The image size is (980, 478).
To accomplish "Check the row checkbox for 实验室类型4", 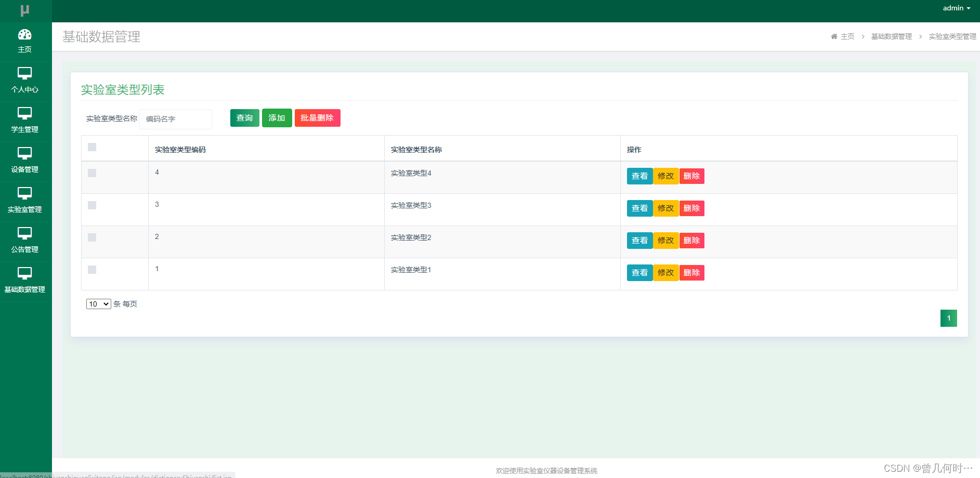I will coord(92,173).
